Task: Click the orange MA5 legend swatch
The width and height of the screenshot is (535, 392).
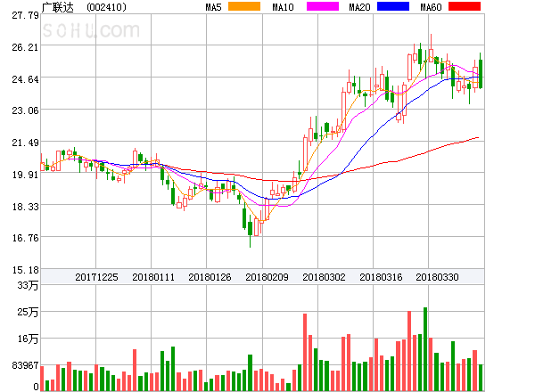Action: (x=244, y=6)
